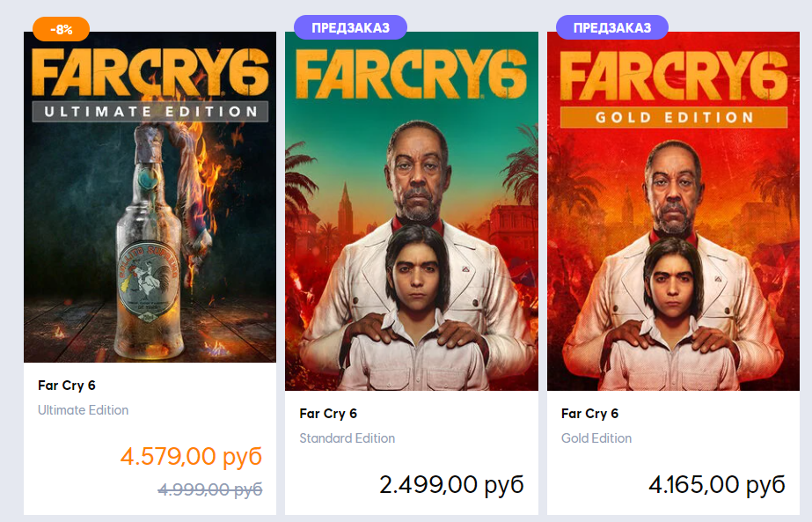Viewport: 812px width, 522px height.
Task: Click the 4.165,00 руб price
Action: click(716, 484)
